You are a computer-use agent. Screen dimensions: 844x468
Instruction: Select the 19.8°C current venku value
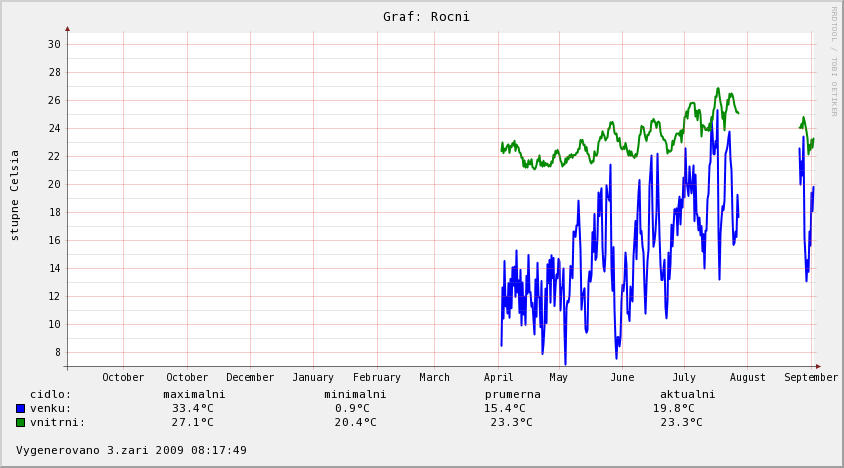tap(674, 409)
